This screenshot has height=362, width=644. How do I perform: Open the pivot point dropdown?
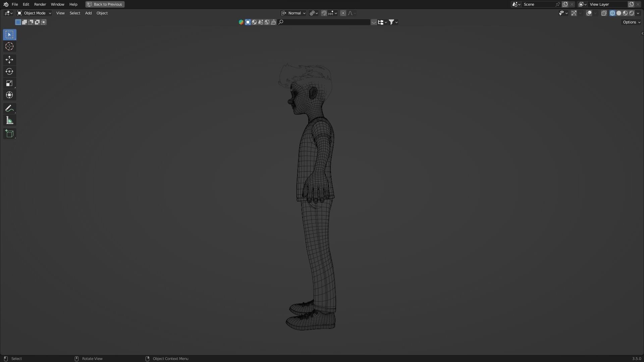314,13
